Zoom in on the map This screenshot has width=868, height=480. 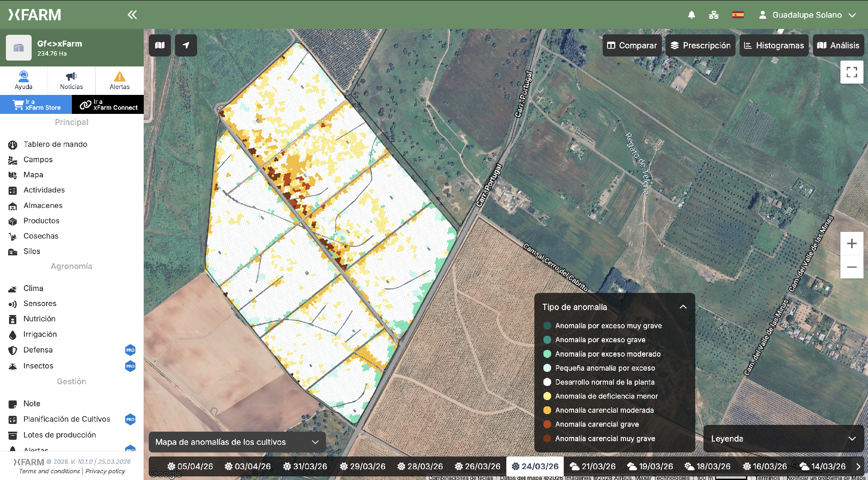tap(851, 244)
